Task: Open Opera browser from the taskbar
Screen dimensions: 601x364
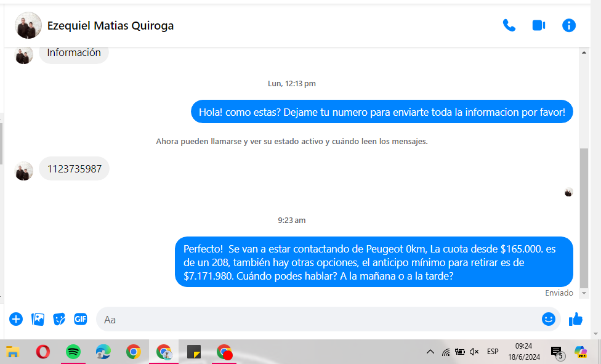Action: [43, 352]
